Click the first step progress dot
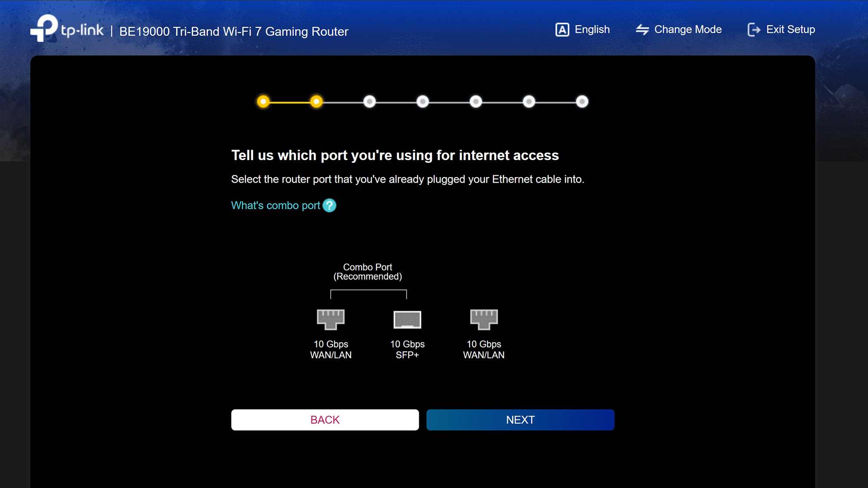868x488 pixels. (263, 102)
